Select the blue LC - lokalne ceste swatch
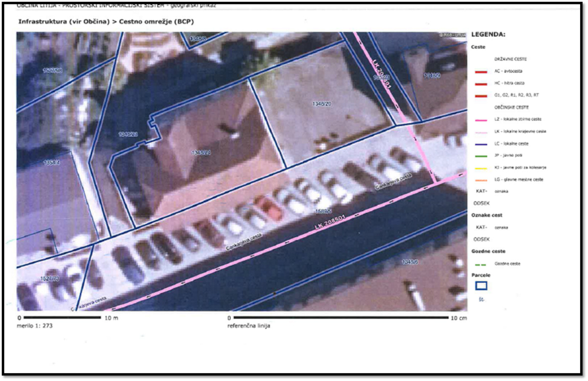This screenshot has height=381, width=588. 480,144
